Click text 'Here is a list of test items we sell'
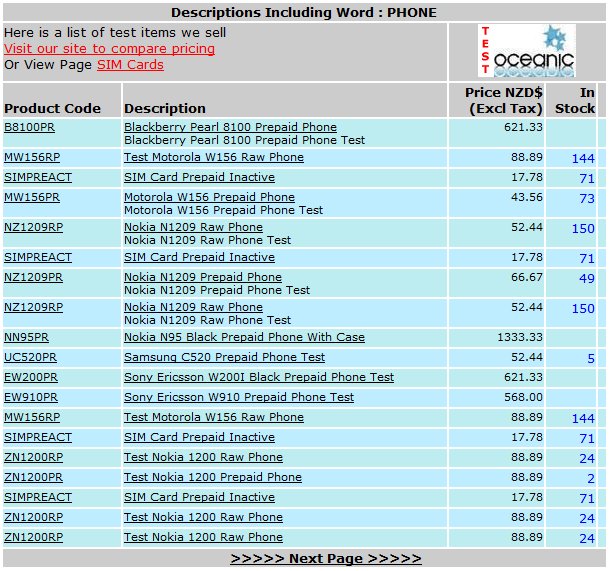The image size is (610, 571). 115,32
